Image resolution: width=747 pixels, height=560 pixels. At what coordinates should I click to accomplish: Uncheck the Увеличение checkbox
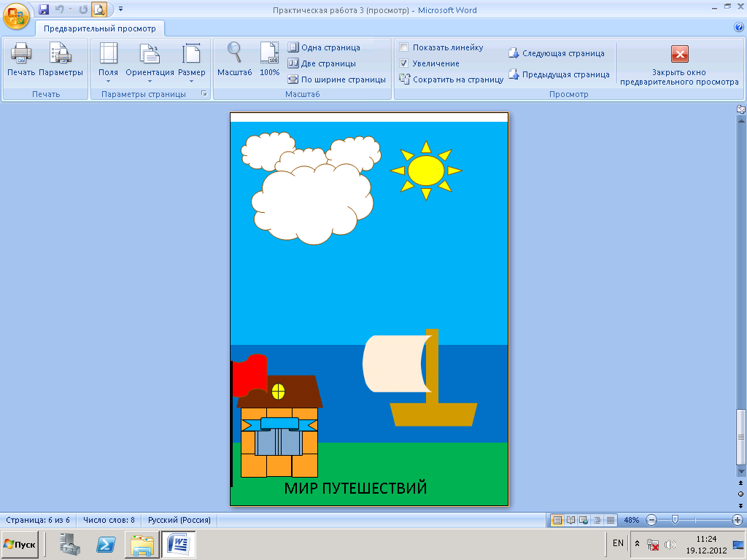point(404,63)
